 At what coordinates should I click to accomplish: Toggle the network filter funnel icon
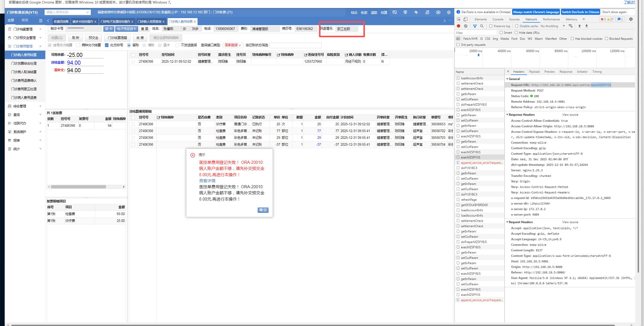pos(475,26)
